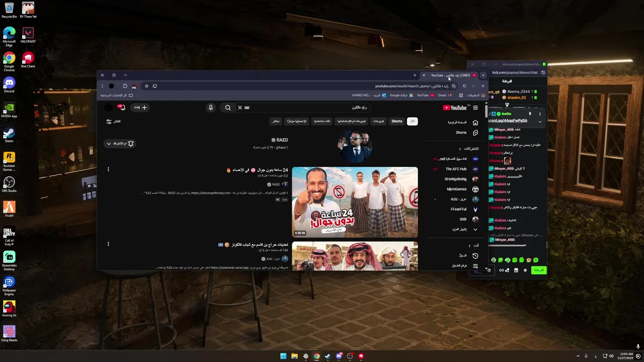Viewport: 644px width, 362px height.
Task: Select the Live filter chip
Action: point(276,121)
